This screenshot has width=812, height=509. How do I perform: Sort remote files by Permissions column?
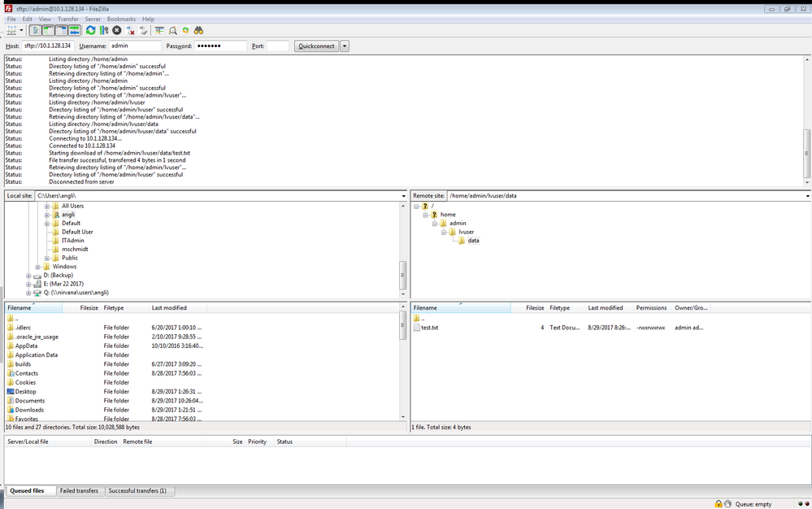[x=652, y=308]
